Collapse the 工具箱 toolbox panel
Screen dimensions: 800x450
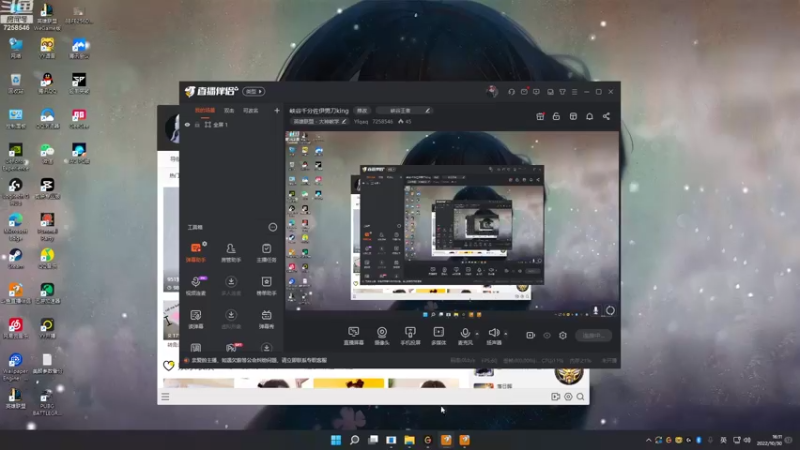[273, 227]
